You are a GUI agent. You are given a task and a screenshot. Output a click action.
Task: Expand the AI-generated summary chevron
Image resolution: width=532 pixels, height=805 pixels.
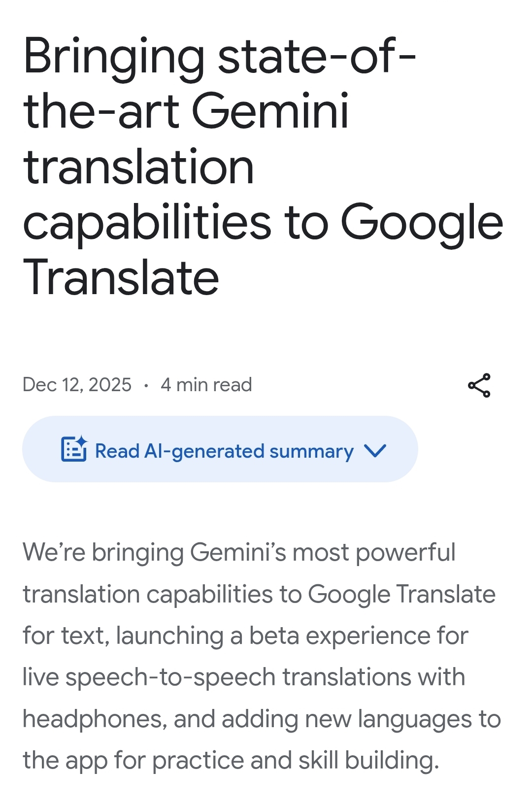[375, 450]
